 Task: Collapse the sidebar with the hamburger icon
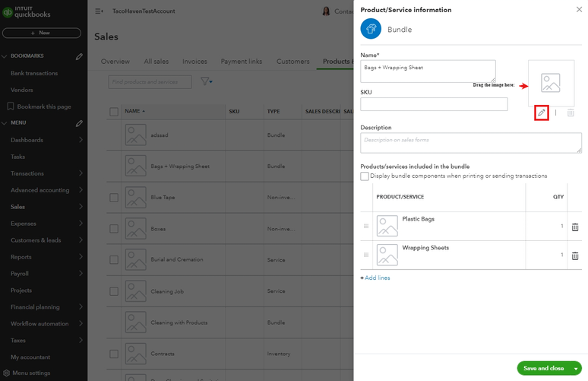(x=99, y=11)
